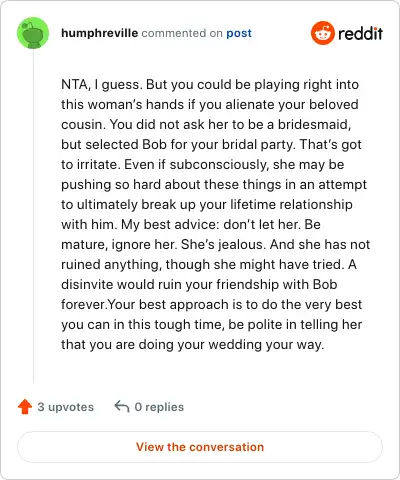Click the orange Reddit Snoo logo
Image resolution: width=400 pixels, height=480 pixels.
[322, 33]
